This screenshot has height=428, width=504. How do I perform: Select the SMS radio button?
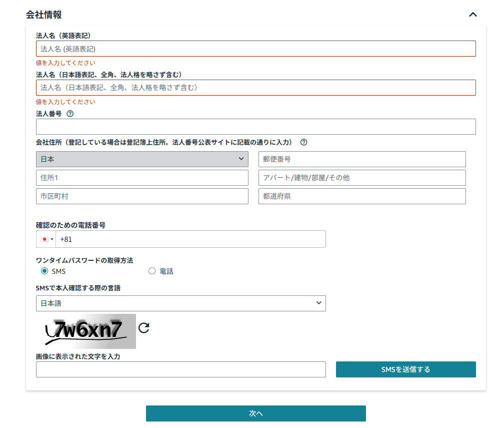pyautogui.click(x=45, y=271)
